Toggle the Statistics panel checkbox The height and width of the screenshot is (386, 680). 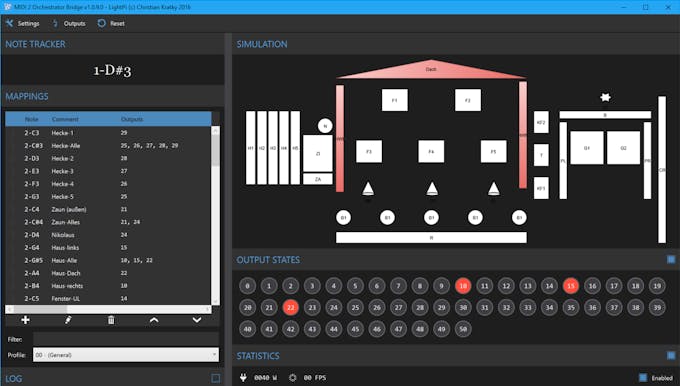(x=671, y=356)
